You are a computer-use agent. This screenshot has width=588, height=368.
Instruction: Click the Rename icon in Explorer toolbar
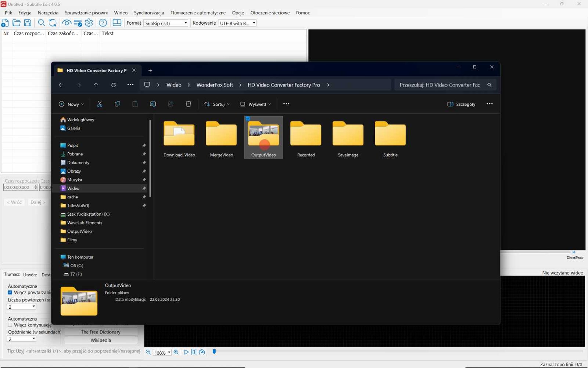[x=153, y=104]
